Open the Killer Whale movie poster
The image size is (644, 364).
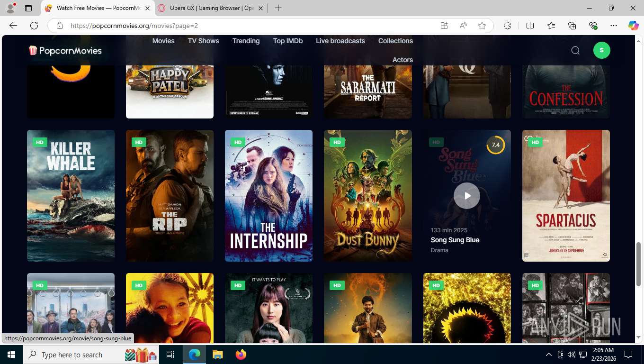(x=71, y=196)
